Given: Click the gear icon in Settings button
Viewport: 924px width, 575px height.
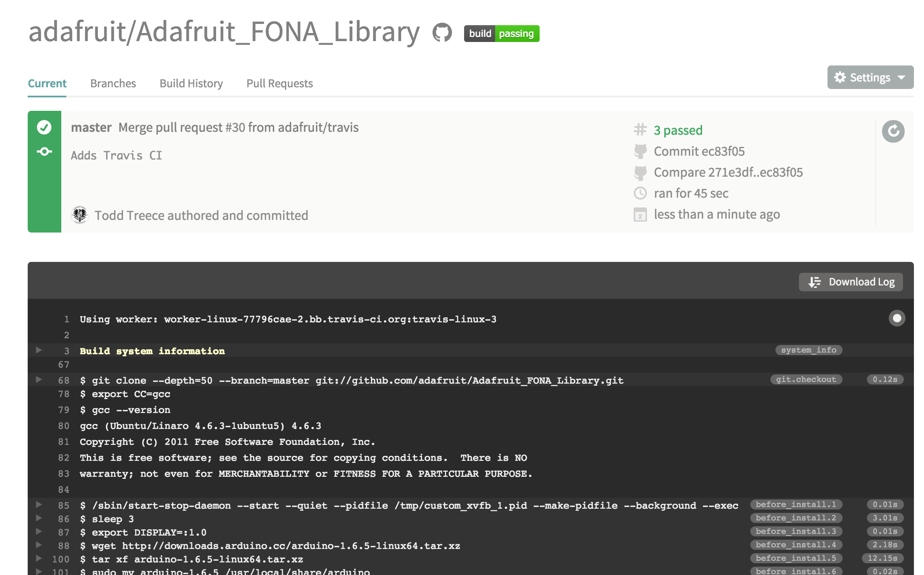Looking at the screenshot, I should (840, 77).
